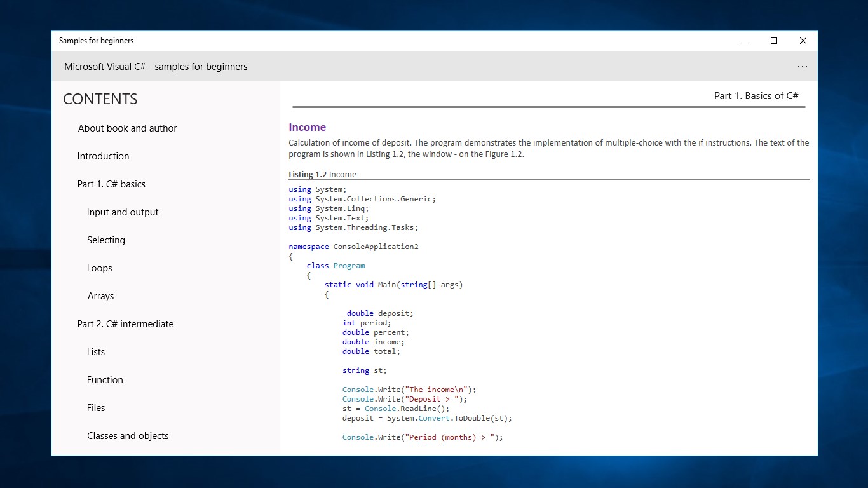Click the double income declaration line
This screenshot has height=488, width=868.
pyautogui.click(x=373, y=342)
